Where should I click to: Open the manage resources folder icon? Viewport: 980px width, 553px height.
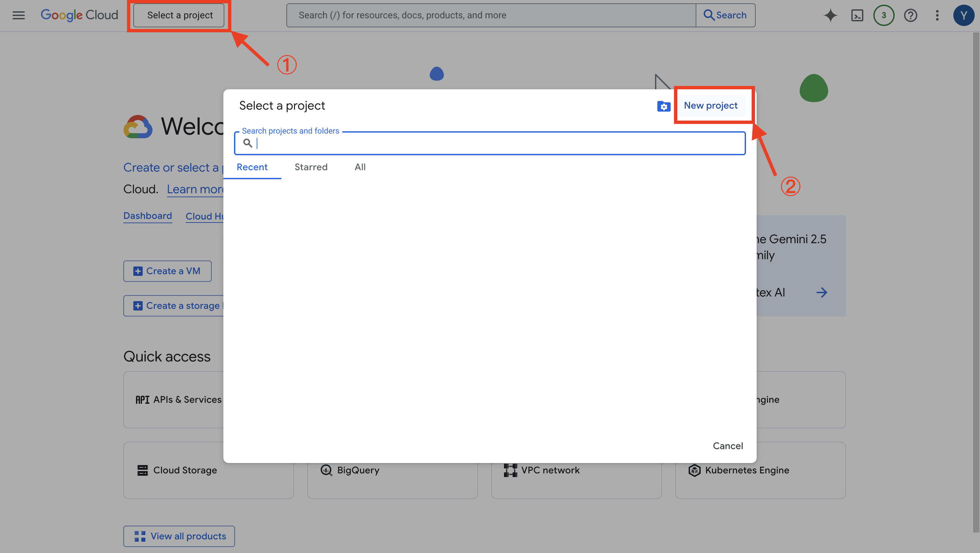point(663,106)
